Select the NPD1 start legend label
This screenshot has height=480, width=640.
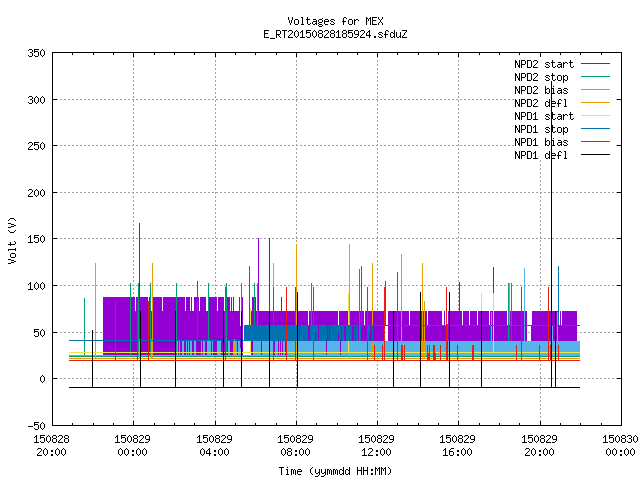point(544,116)
